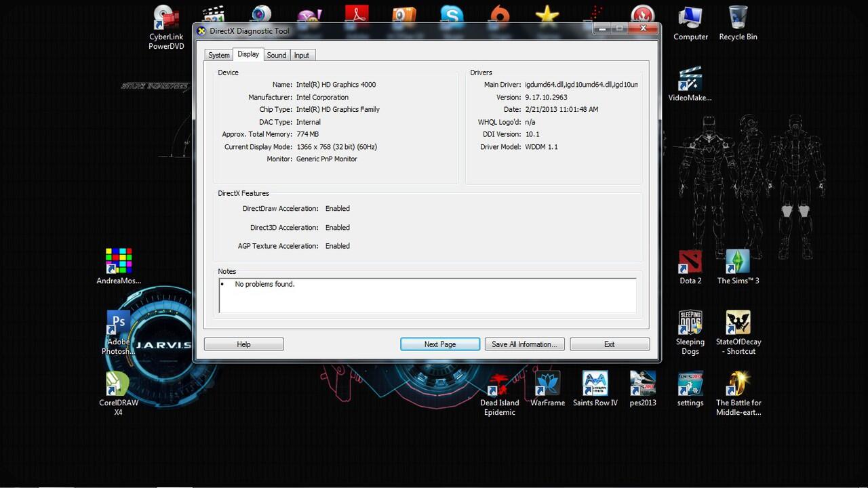Select the Display tab
868x488 pixels.
(x=248, y=54)
